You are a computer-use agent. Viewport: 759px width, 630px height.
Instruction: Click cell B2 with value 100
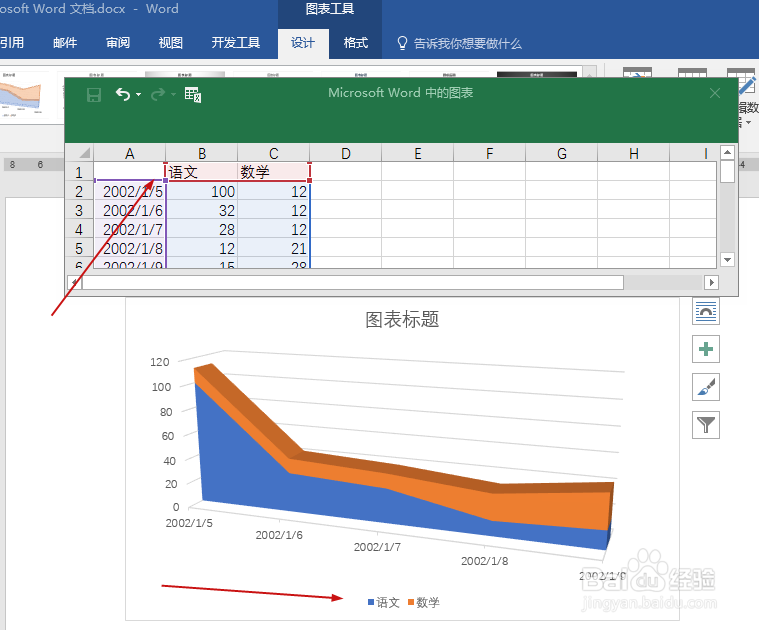pos(201,191)
